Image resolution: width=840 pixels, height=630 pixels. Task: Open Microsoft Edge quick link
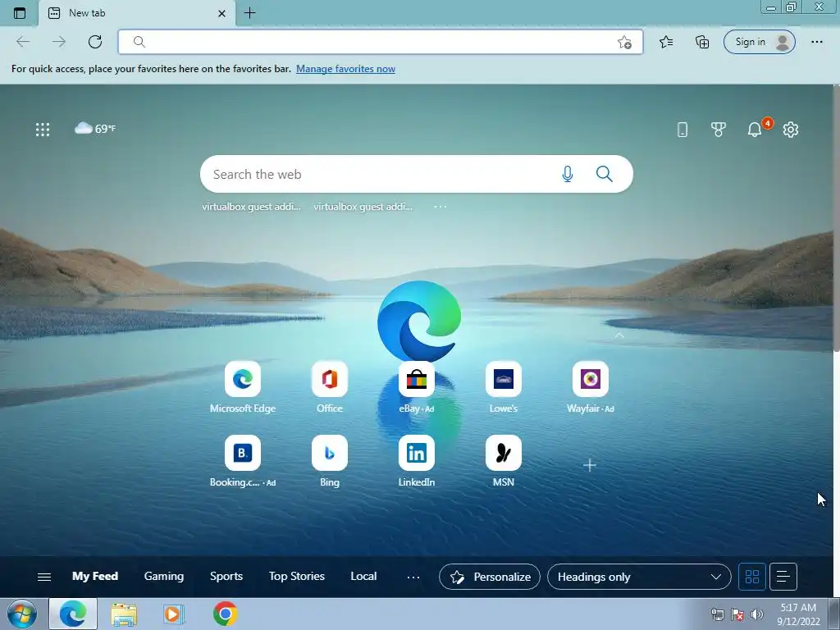click(243, 388)
